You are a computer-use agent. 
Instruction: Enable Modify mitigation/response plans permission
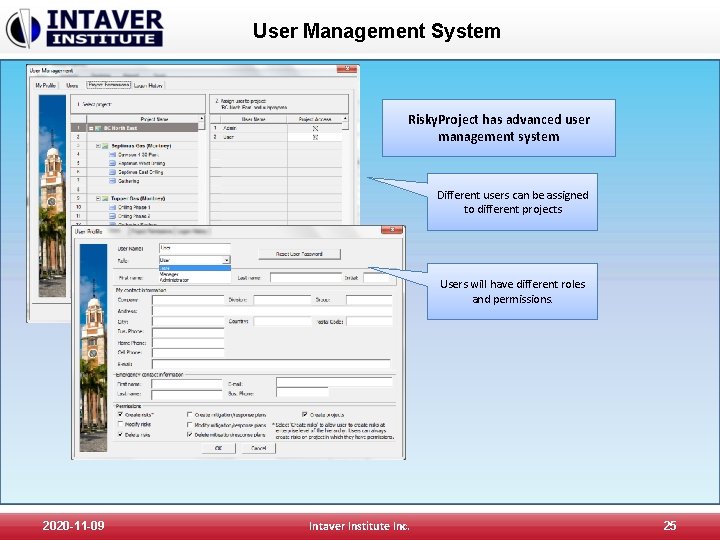(x=190, y=425)
